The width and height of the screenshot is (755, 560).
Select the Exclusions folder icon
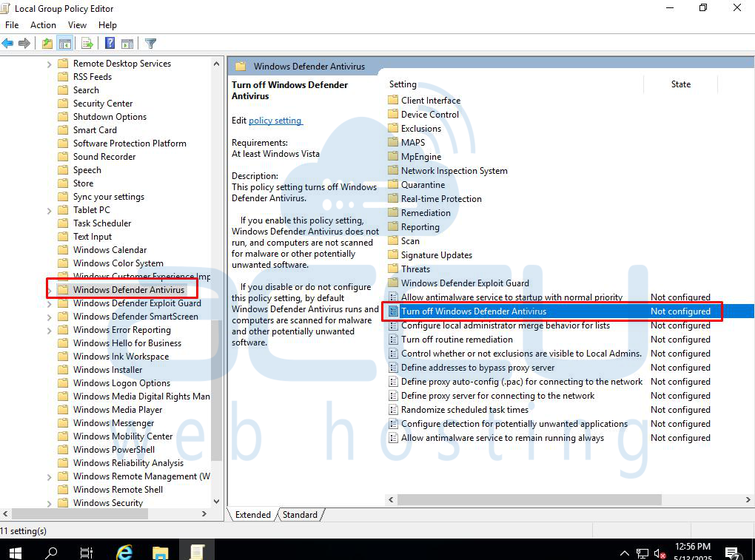pyautogui.click(x=393, y=129)
